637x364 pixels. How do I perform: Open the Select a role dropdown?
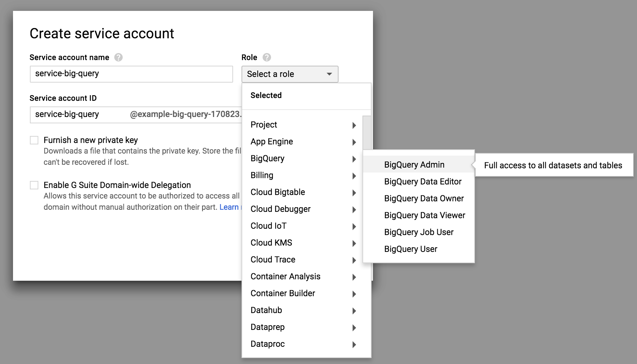coord(290,74)
